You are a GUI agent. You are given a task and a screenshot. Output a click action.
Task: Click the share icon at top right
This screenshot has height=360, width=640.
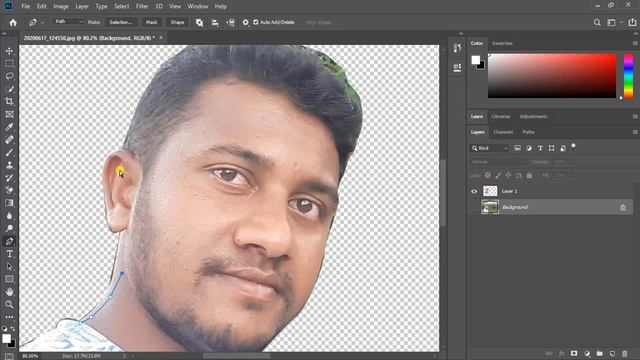pos(632,22)
